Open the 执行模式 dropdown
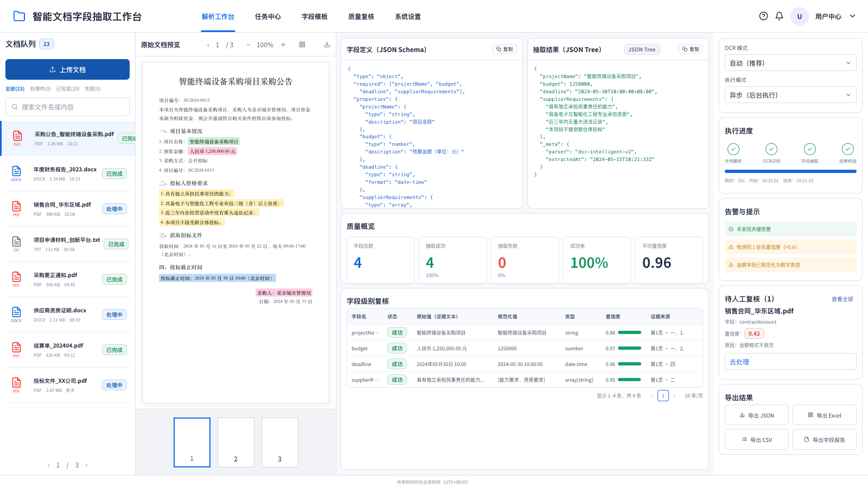 pyautogui.click(x=790, y=95)
